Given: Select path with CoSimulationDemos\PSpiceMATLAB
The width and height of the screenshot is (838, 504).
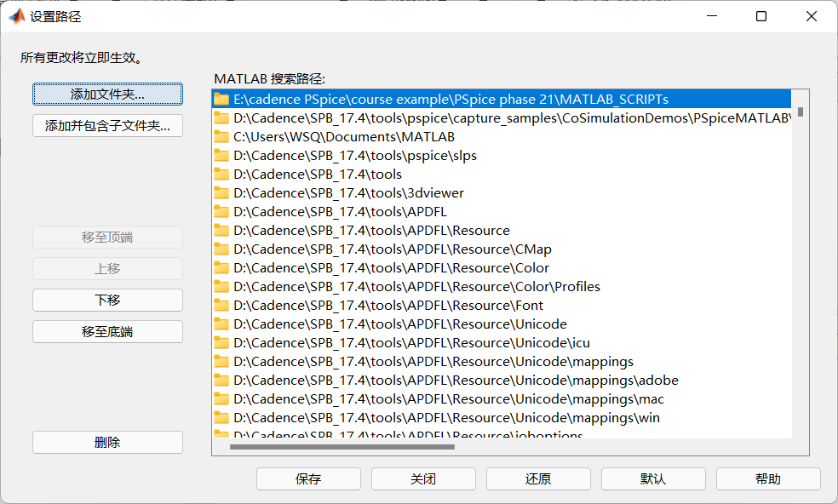Looking at the screenshot, I should [502, 118].
